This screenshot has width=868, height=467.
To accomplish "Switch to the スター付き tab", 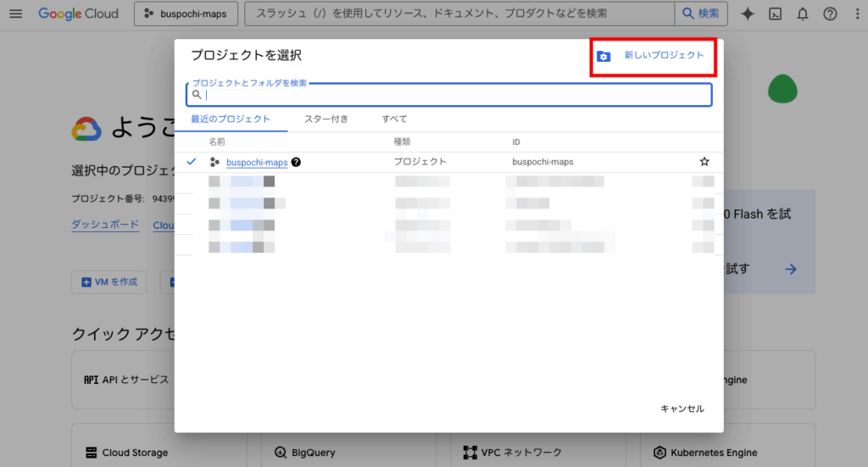I will 326,120.
